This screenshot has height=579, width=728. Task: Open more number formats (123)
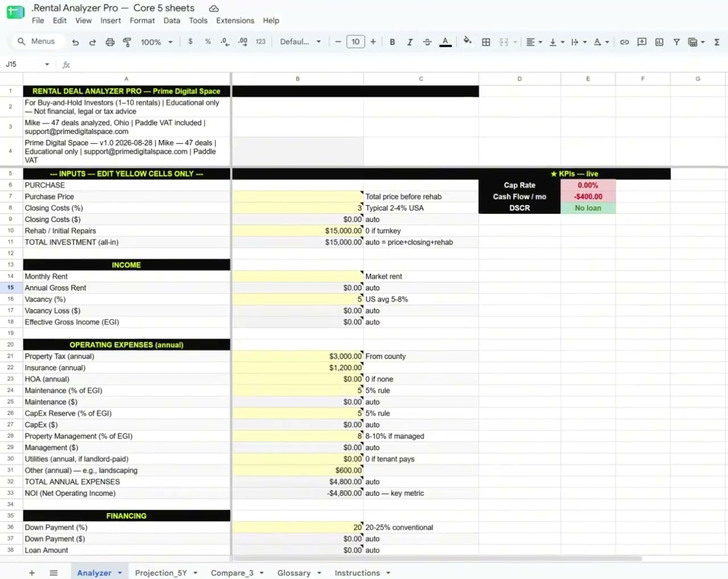(260, 42)
